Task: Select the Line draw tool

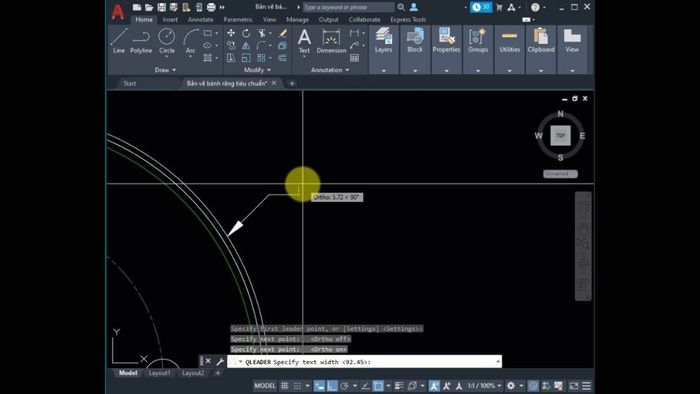Action: point(119,41)
